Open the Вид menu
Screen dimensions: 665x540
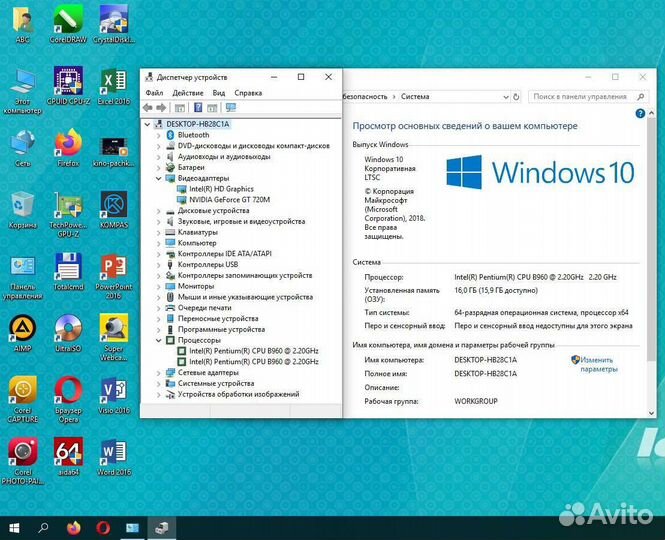coord(219,93)
